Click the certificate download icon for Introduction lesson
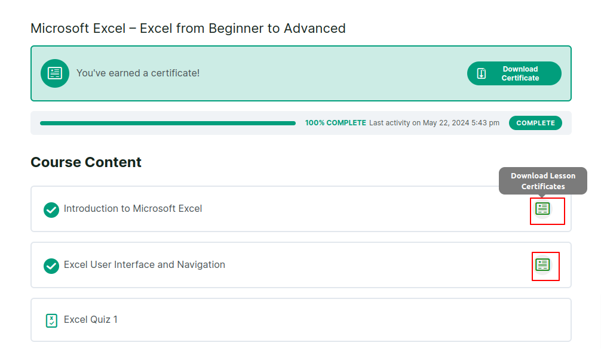 coord(543,208)
